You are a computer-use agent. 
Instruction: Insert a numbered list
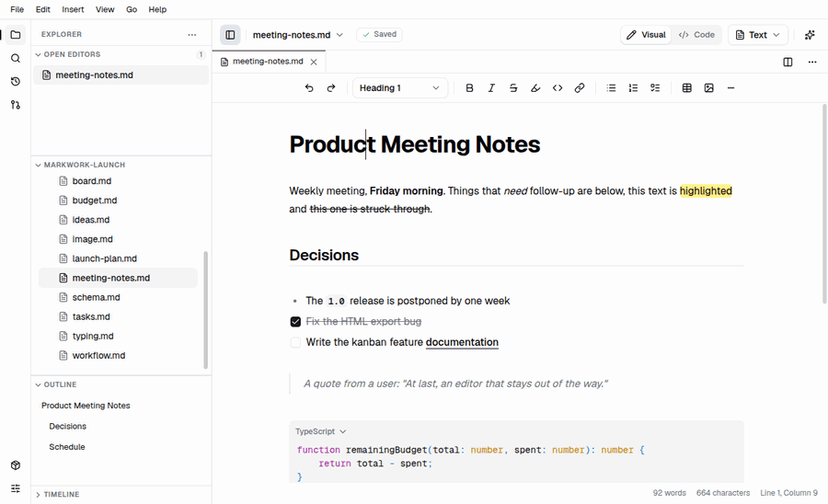coord(633,88)
